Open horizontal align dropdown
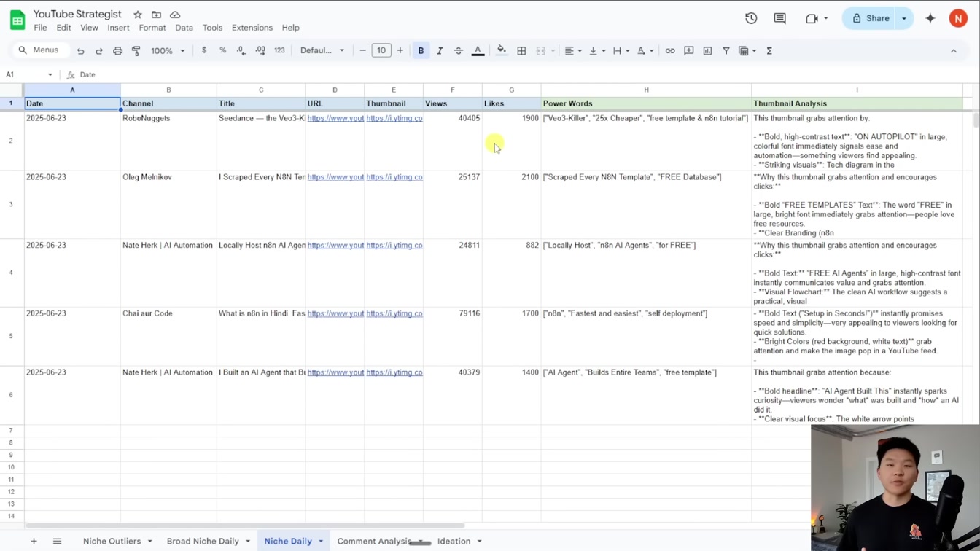This screenshot has height=551, width=980. click(x=573, y=51)
